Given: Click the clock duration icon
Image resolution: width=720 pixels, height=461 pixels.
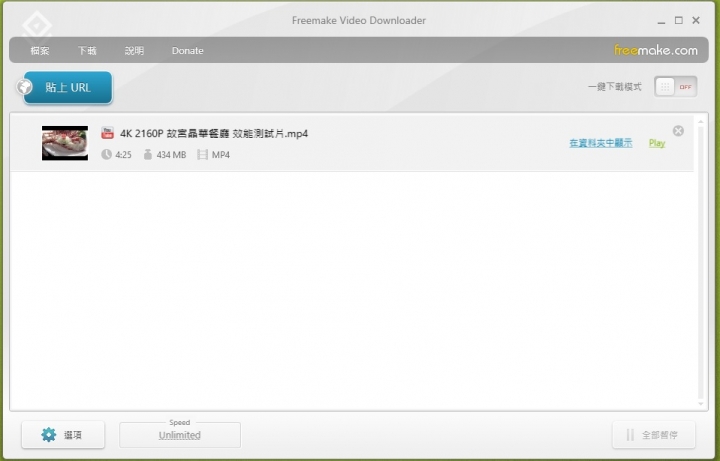Looking at the screenshot, I should (x=106, y=154).
